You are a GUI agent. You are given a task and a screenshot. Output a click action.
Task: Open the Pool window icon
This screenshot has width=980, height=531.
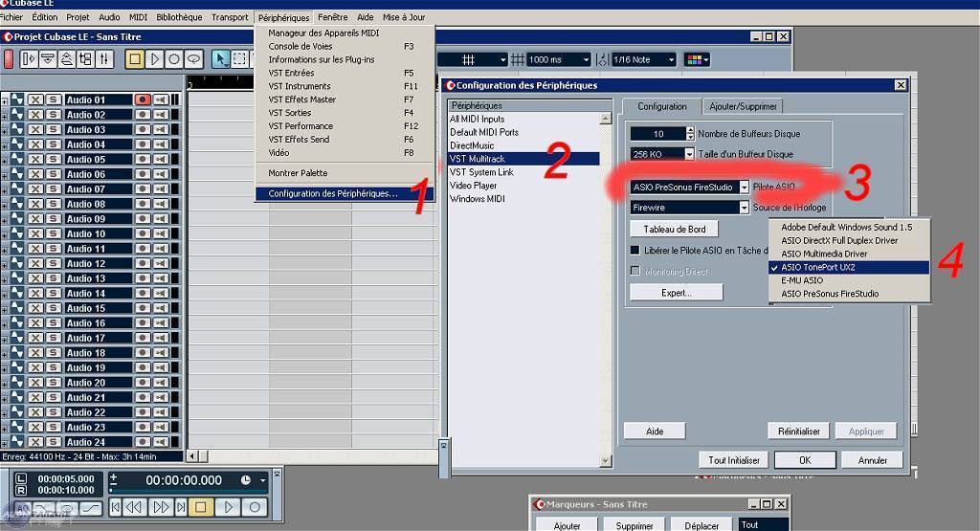point(85,59)
